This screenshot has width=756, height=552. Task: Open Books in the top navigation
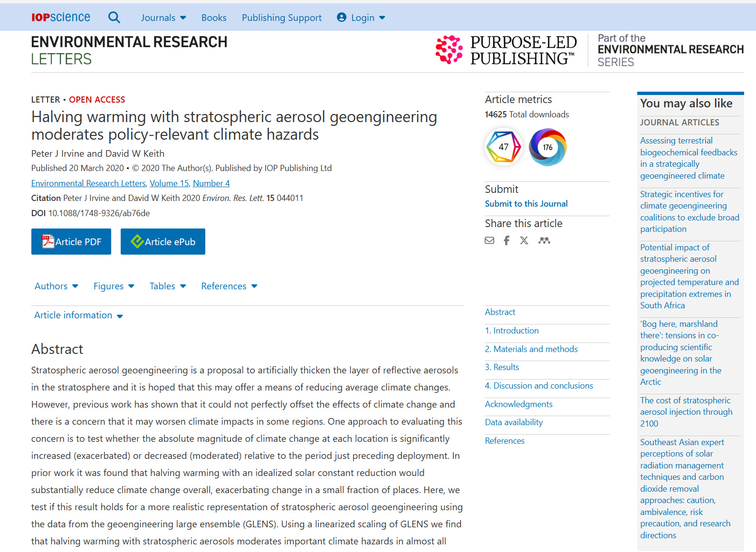214,18
